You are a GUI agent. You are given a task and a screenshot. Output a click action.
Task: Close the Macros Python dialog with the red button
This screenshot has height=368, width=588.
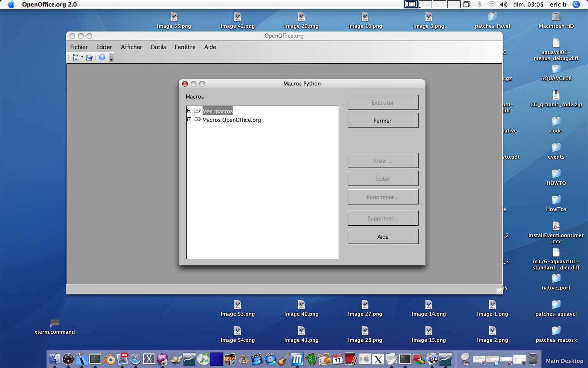[185, 84]
